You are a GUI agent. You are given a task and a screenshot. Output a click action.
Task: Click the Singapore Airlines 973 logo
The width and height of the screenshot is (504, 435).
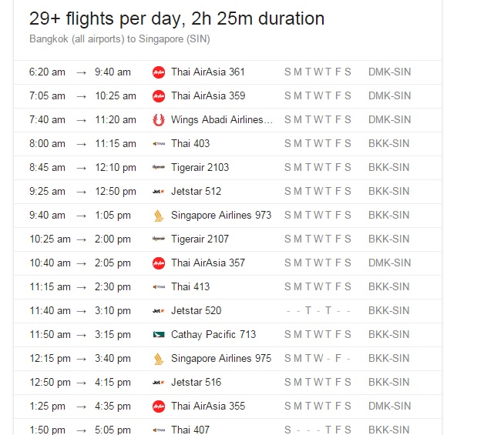coord(159,216)
